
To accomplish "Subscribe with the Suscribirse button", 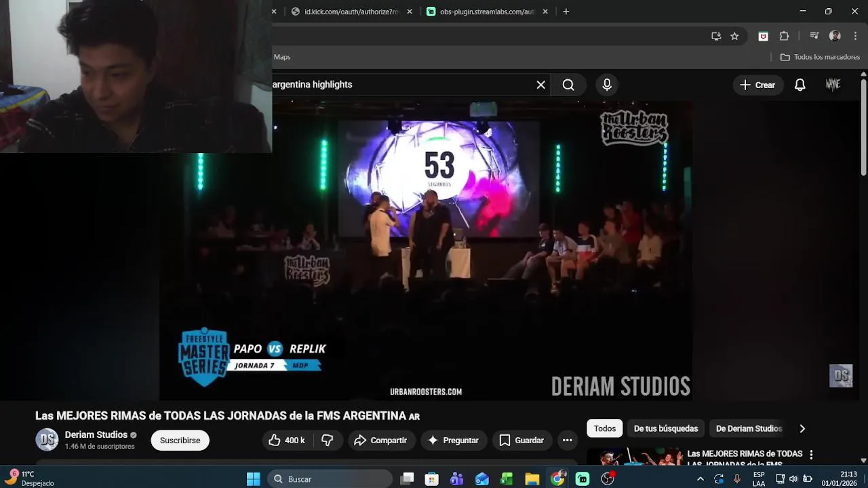I will 180,441.
